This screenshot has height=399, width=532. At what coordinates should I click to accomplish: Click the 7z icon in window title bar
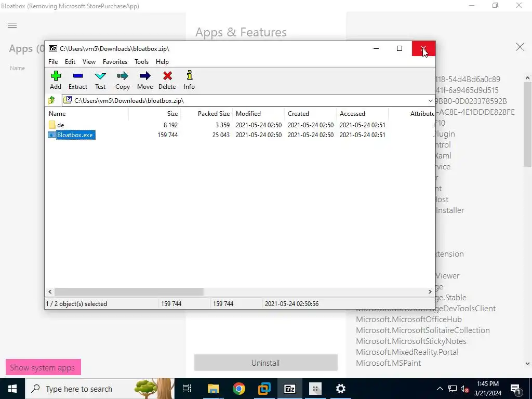(x=52, y=48)
